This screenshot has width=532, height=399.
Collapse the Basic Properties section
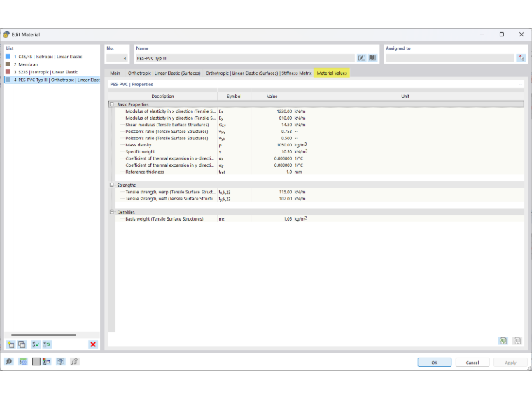112,104
